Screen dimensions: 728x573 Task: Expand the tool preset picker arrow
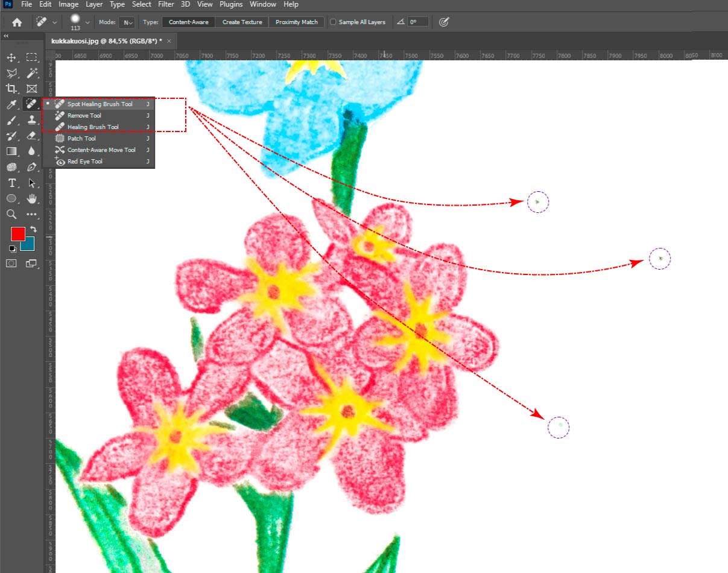(55, 22)
